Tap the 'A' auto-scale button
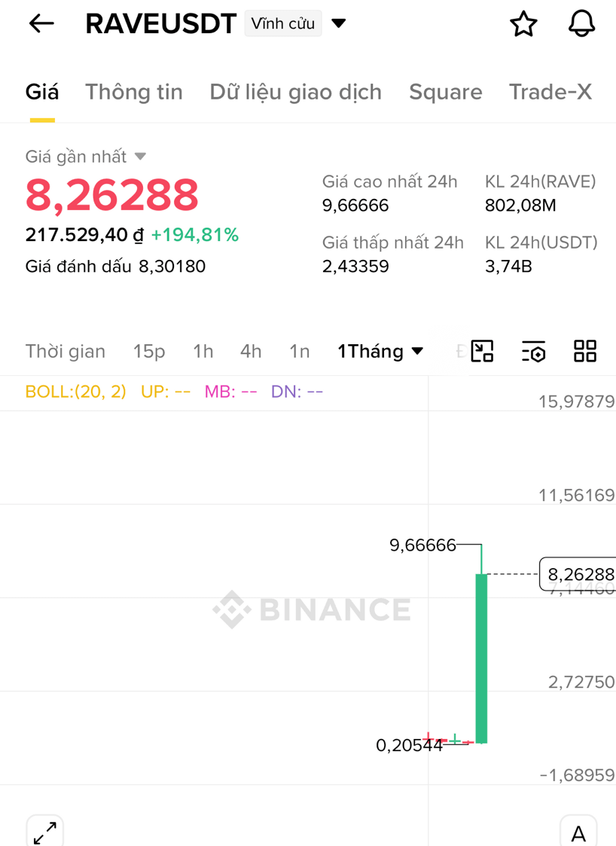This screenshot has width=616, height=846. [x=578, y=832]
